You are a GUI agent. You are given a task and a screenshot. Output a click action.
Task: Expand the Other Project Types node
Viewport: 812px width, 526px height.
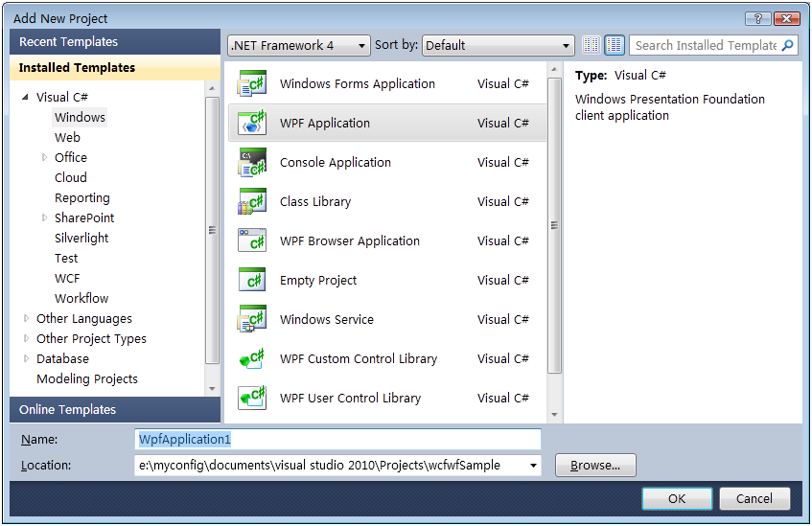[x=26, y=338]
